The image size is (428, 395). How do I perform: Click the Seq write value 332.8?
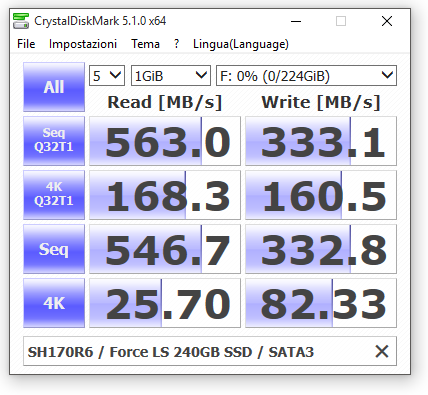[321, 249]
